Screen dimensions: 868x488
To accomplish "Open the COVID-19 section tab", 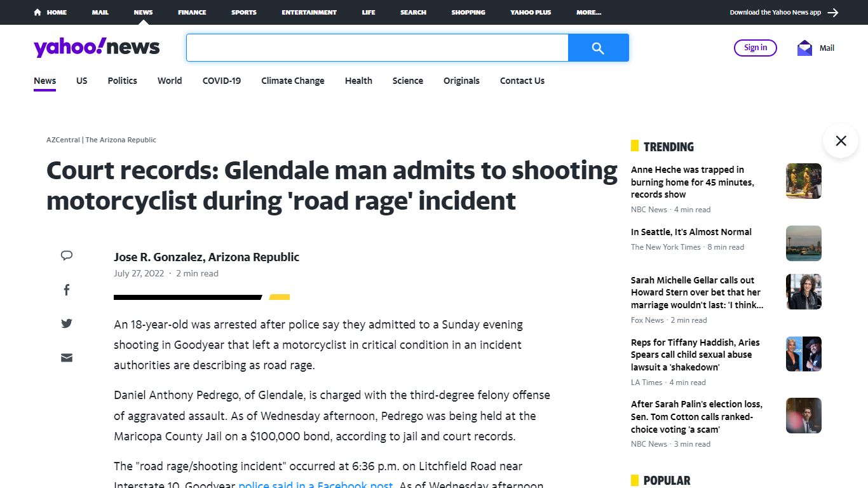I will pyautogui.click(x=222, y=81).
